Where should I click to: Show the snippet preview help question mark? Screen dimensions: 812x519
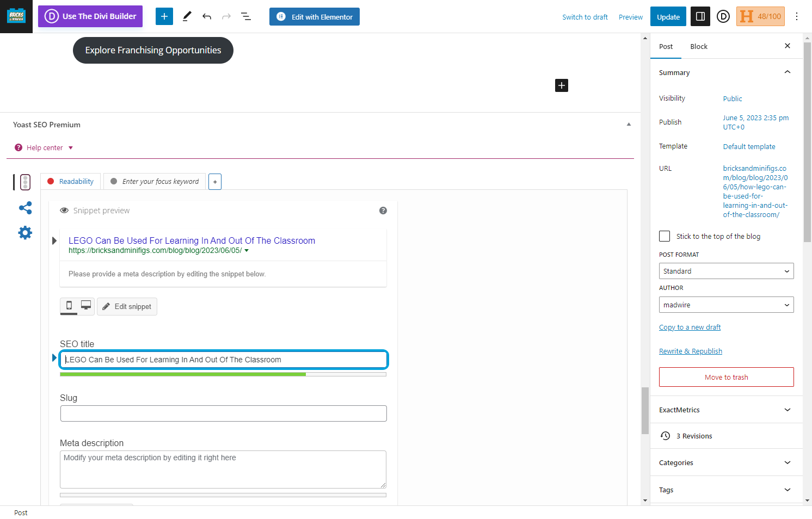pyautogui.click(x=383, y=211)
